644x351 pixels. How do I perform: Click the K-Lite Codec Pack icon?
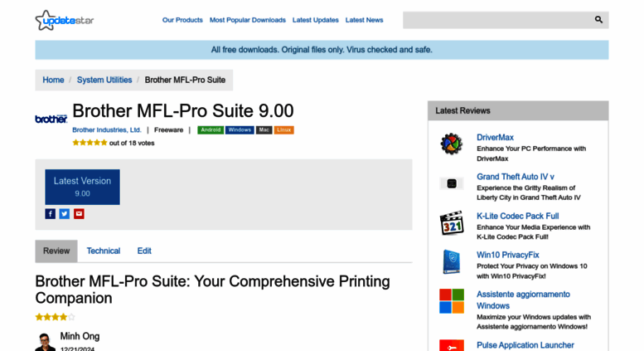tap(452, 222)
